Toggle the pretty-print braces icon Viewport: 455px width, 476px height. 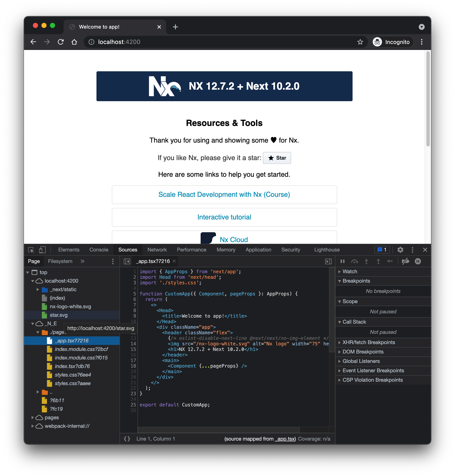(127, 439)
